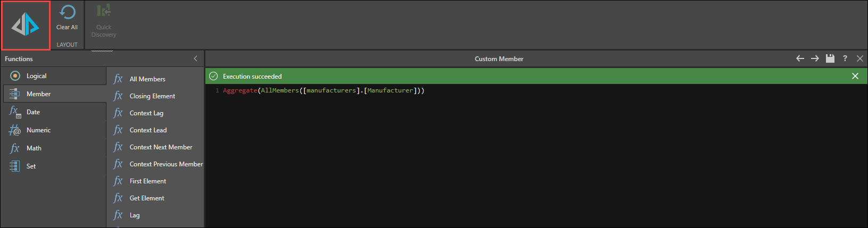Collapse the Functions panel with chevron
This screenshot has height=228, width=868.
pyautogui.click(x=195, y=58)
